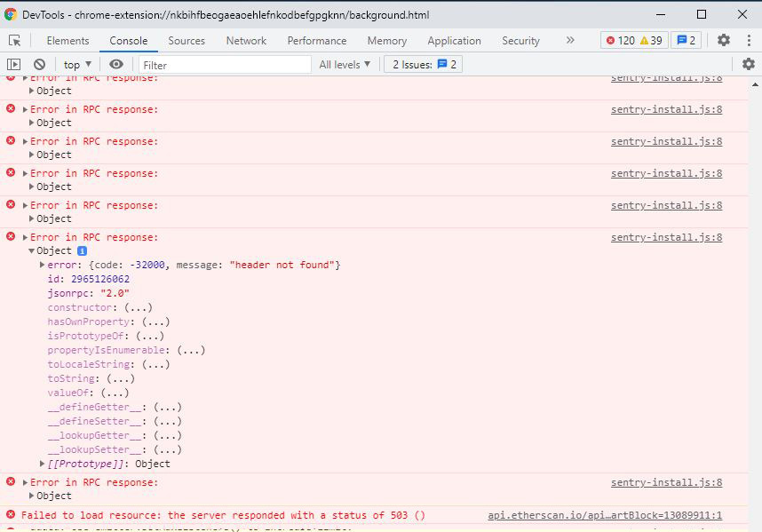Image resolution: width=762 pixels, height=532 pixels.
Task: Expand the last 'Error in RPC response' message
Action: (25, 482)
